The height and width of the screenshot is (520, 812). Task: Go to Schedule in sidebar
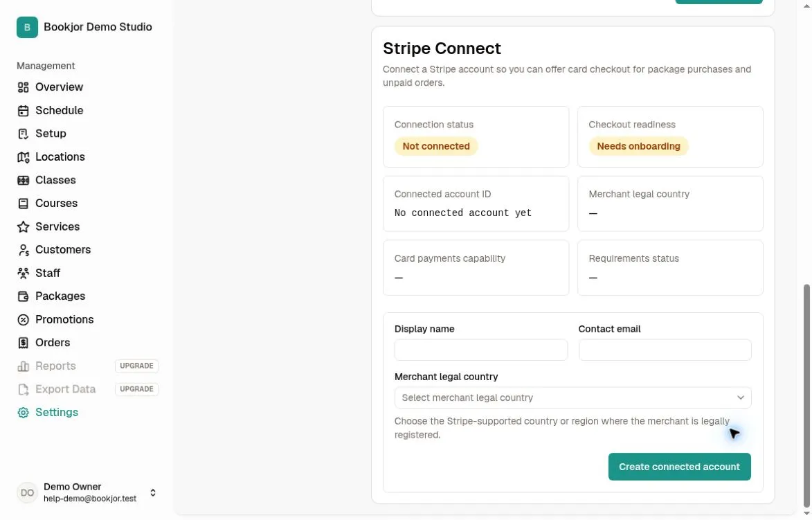[59, 110]
